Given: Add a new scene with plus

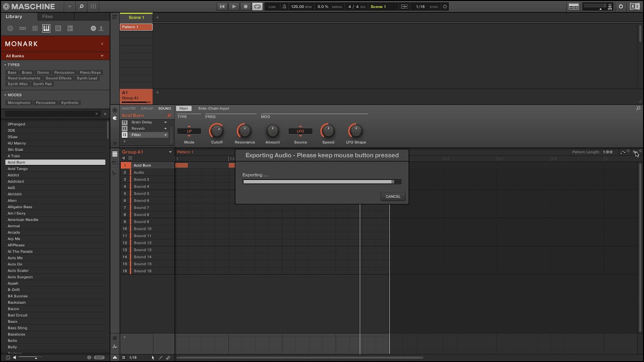Looking at the screenshot, I should click(157, 18).
